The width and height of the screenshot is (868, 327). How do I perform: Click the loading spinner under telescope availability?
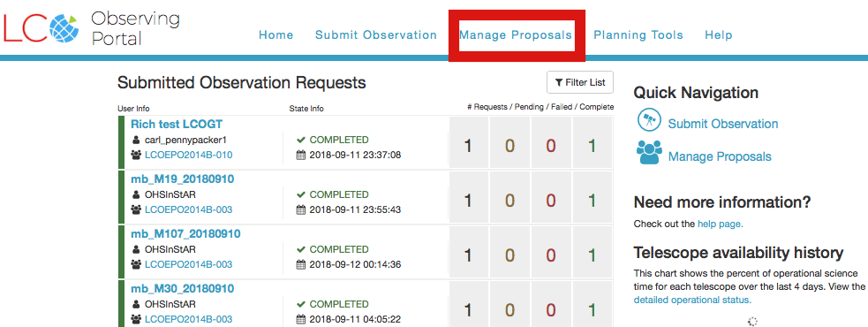[752, 322]
